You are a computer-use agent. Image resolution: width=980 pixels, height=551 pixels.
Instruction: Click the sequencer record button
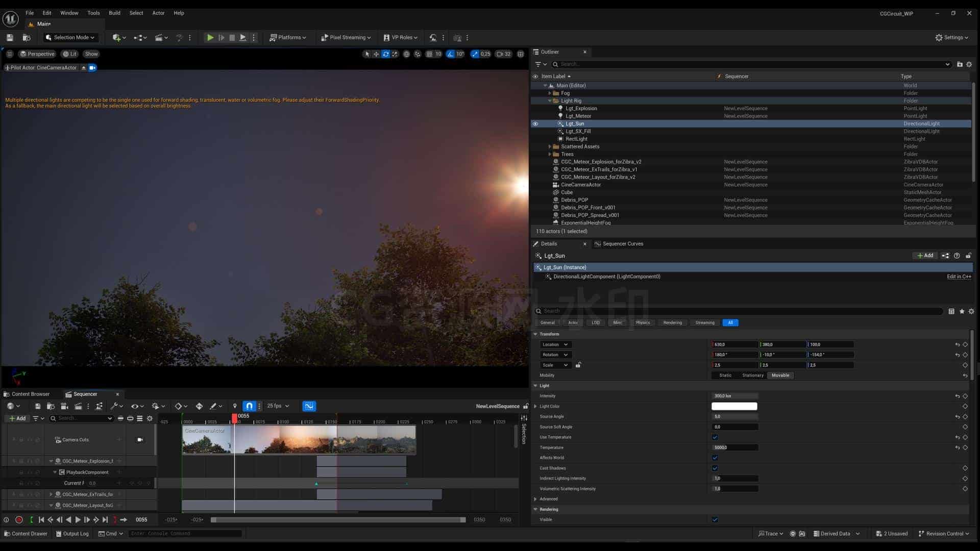pyautogui.click(x=19, y=520)
